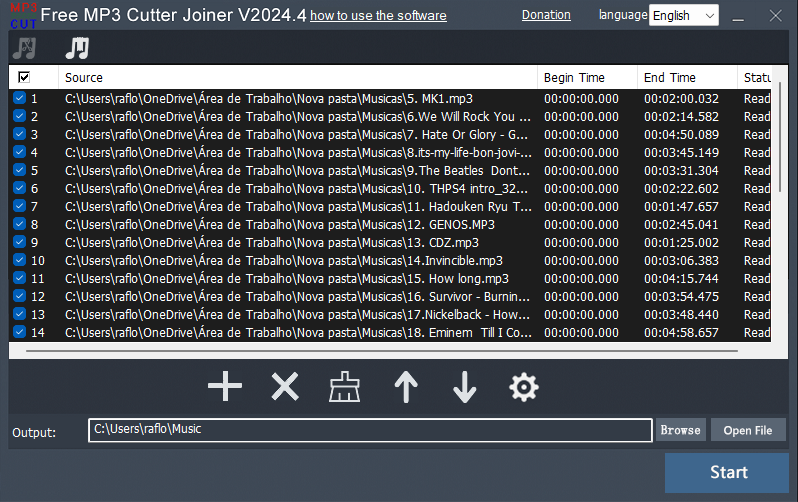Image resolution: width=798 pixels, height=502 pixels.
Task: Open the MP3 joiner tab icon
Action: (77, 47)
